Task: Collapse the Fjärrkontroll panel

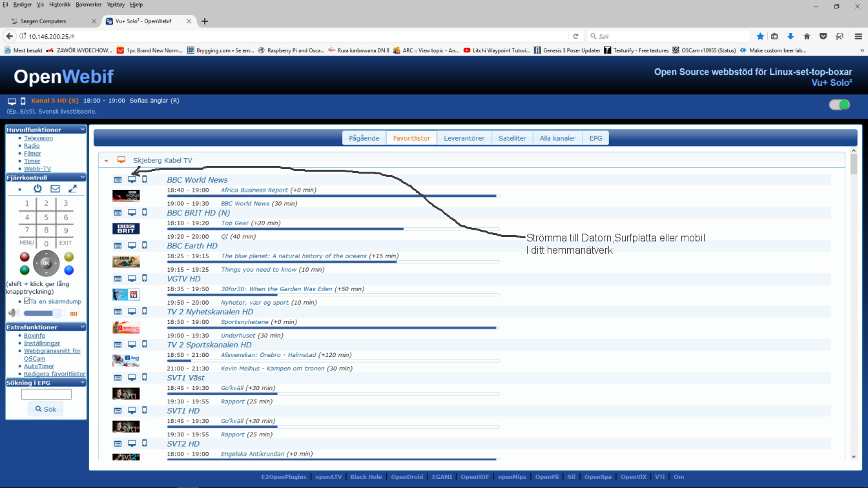Action: click(83, 178)
